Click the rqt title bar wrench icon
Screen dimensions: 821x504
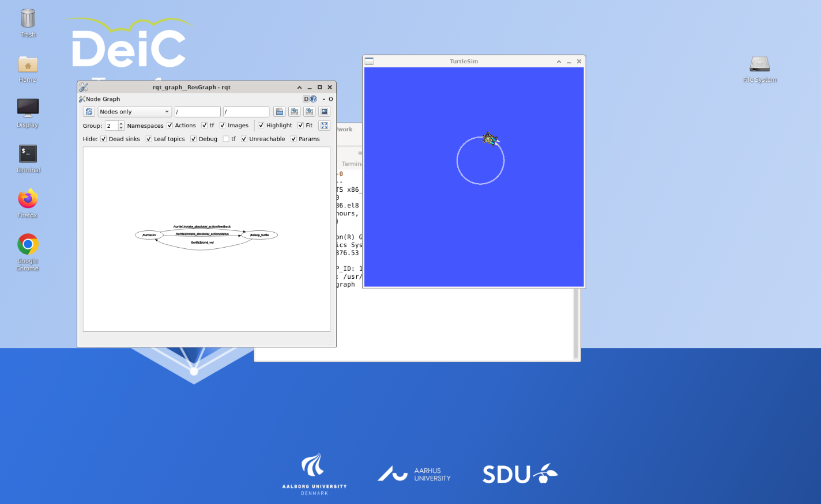[x=84, y=87]
